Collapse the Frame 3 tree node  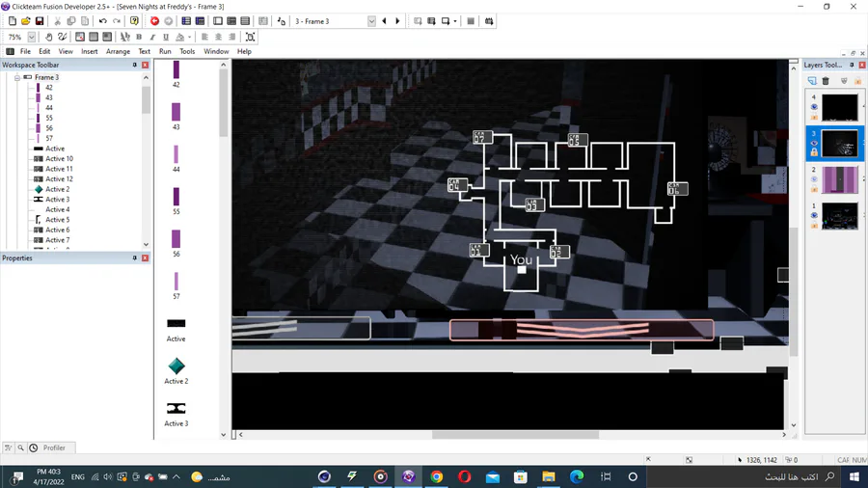(17, 77)
